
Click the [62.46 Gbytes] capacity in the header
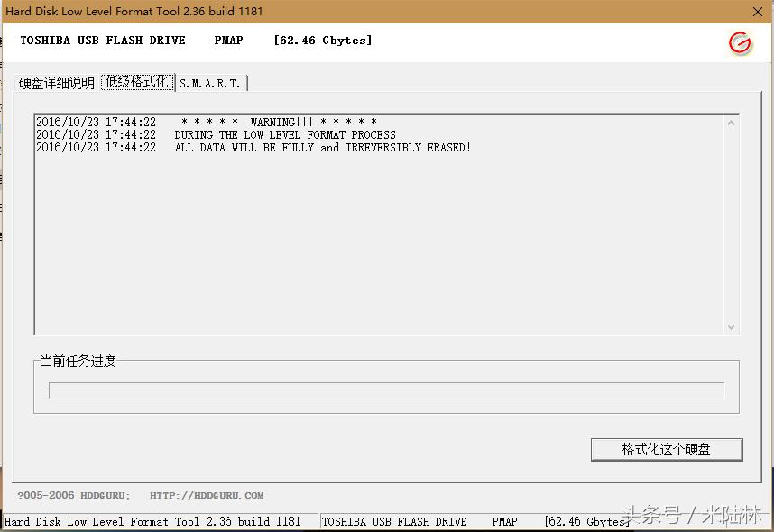[x=322, y=41]
